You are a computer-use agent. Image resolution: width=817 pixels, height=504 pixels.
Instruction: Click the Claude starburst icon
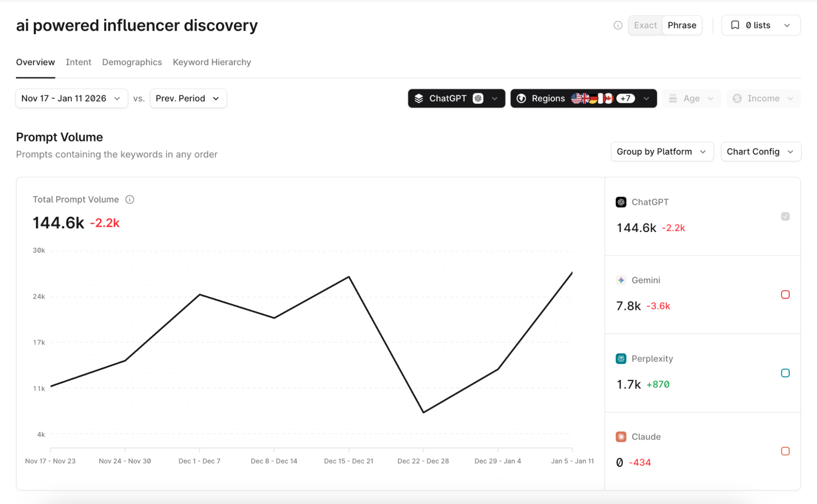[621, 437]
